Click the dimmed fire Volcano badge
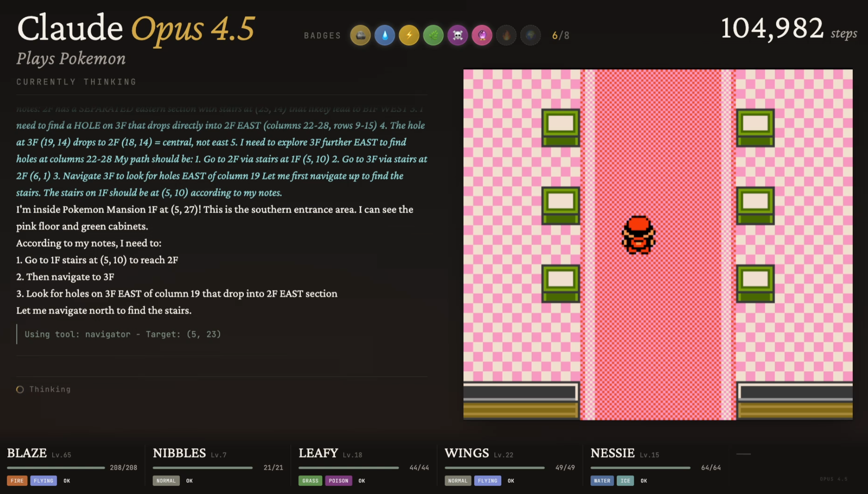 [x=506, y=35]
